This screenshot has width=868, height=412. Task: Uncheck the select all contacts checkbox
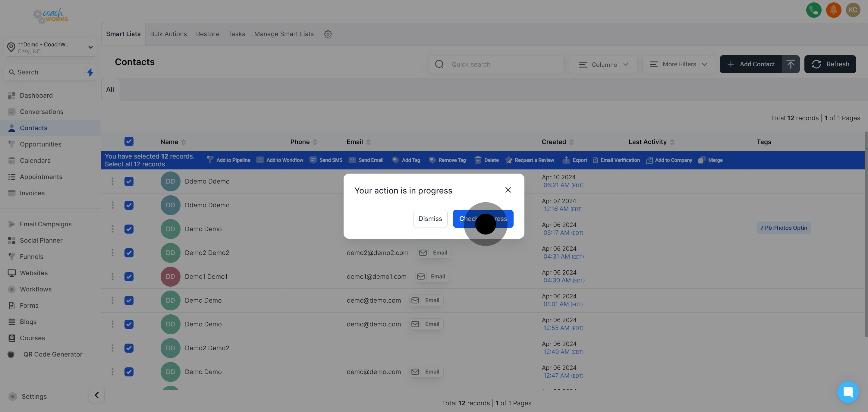129,141
